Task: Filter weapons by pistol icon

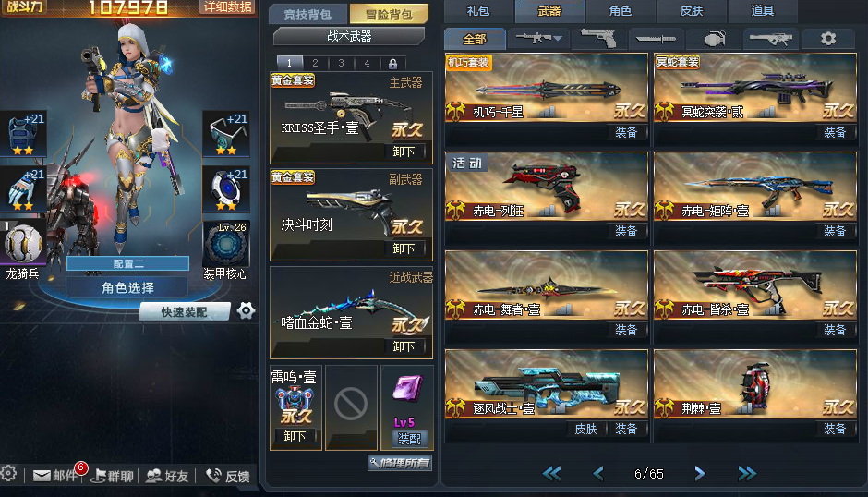Action: pos(599,38)
